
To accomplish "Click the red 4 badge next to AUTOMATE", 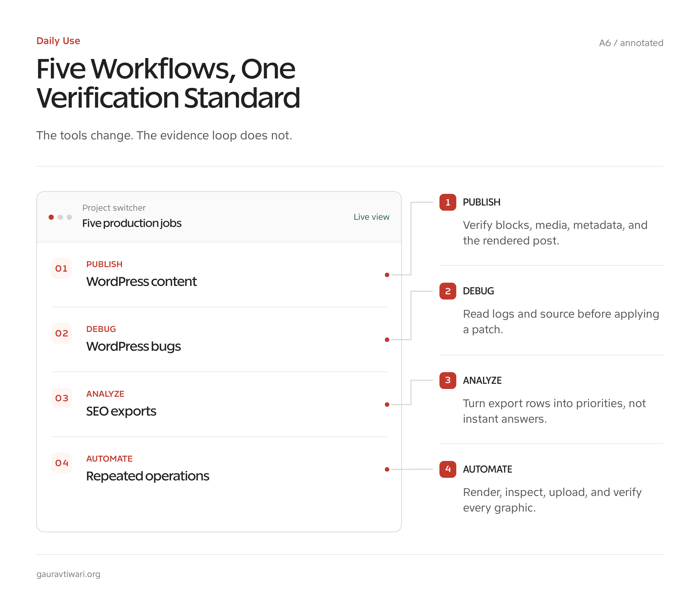I will tap(448, 469).
